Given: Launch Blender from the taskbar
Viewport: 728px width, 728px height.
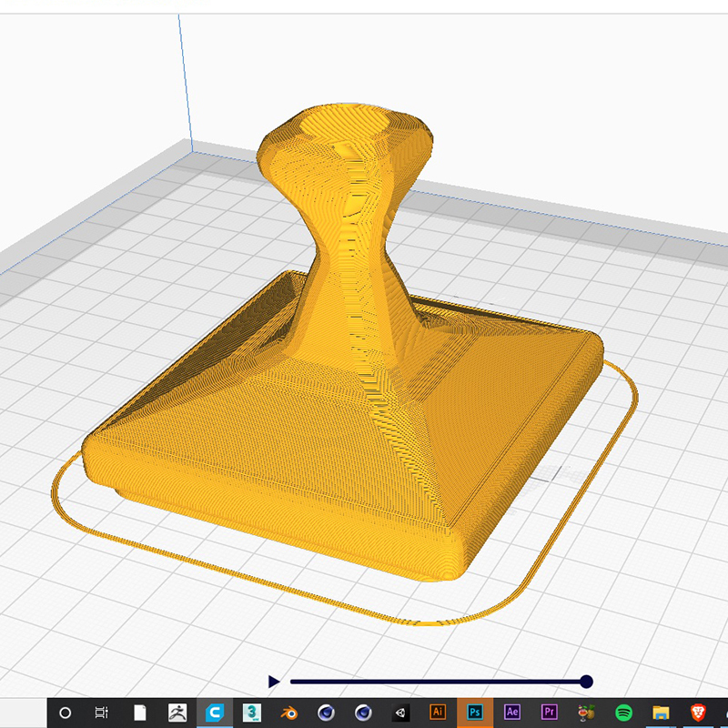Looking at the screenshot, I should [x=288, y=713].
